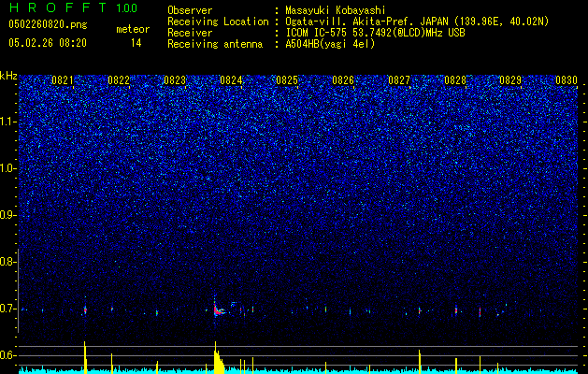Click the Observer label
The width and height of the screenshot is (588, 374).
[x=190, y=10]
